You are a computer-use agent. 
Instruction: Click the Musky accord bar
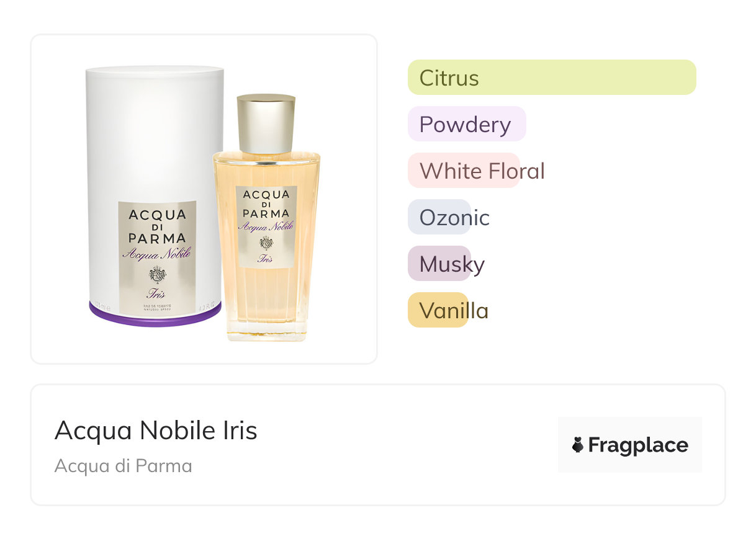click(x=439, y=264)
